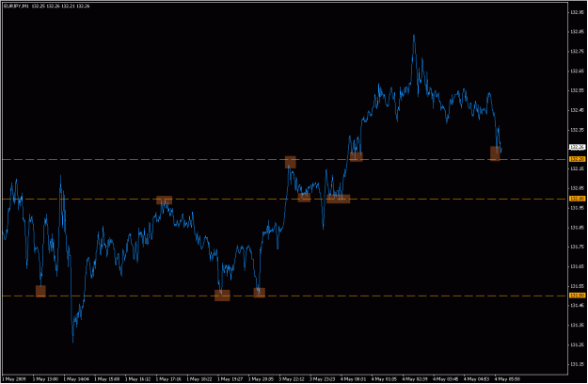Click the 3 May 23:23 time label
This screenshot has height=384, width=588.
pos(323,379)
